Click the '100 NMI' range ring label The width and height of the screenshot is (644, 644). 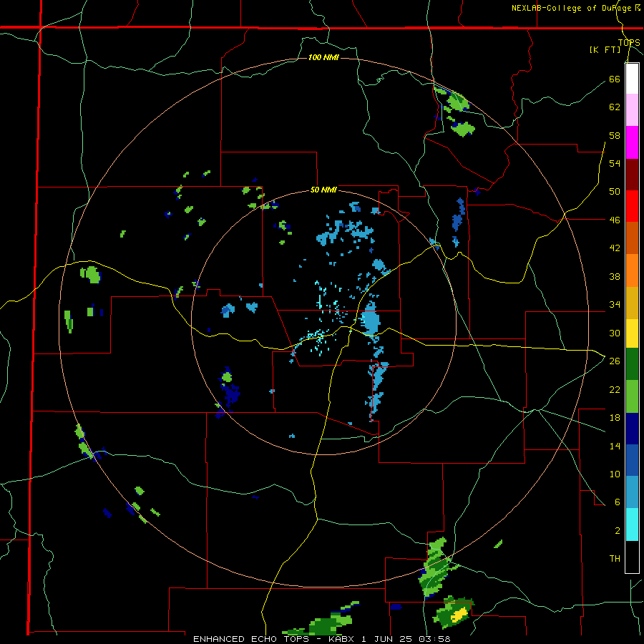[323, 57]
